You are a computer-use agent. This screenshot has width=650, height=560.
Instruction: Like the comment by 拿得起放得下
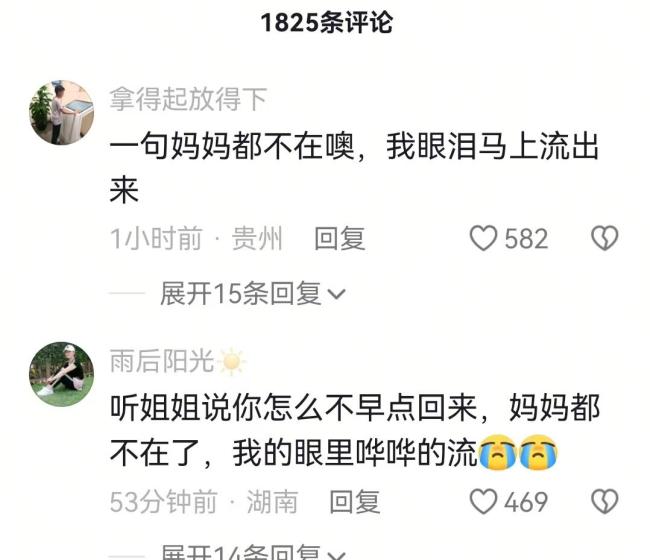483,238
